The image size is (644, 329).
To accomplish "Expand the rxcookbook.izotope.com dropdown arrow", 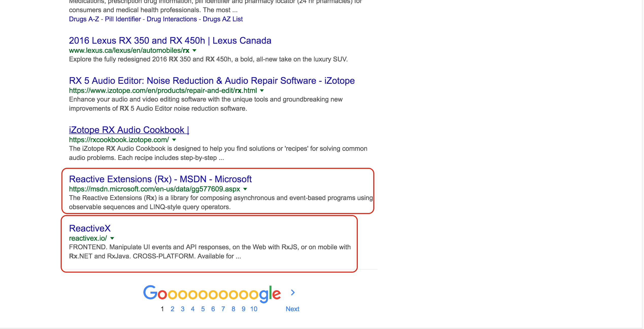I will coord(174,140).
